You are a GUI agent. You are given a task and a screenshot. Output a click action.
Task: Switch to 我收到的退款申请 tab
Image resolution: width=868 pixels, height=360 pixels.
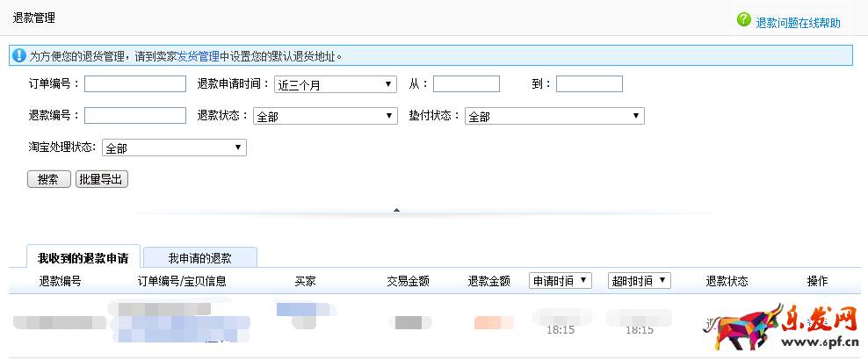click(x=83, y=258)
